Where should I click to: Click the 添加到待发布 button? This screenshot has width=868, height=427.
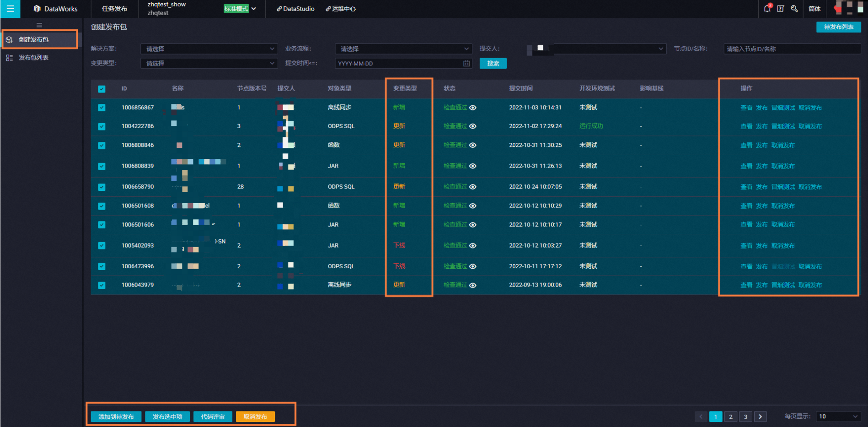[116, 416]
